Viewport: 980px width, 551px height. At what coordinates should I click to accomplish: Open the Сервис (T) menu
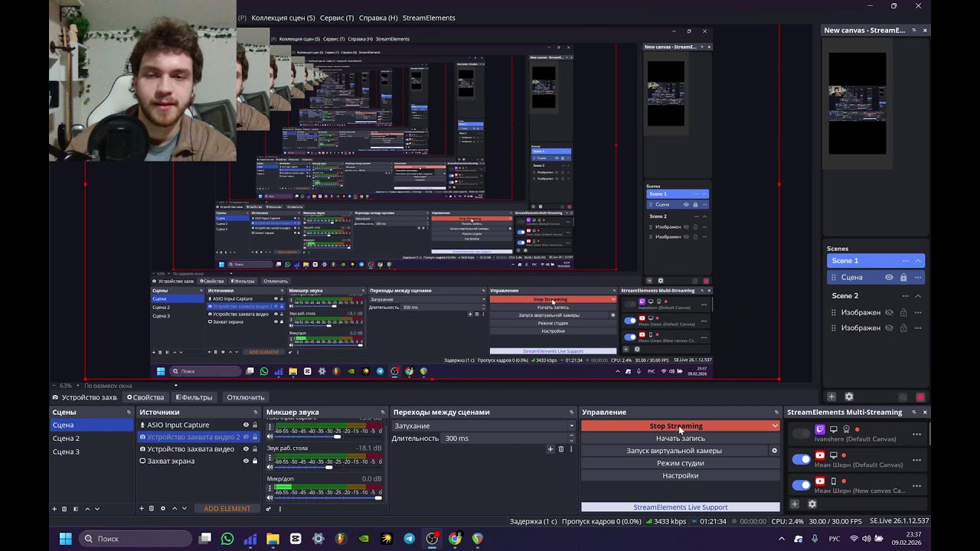[337, 18]
